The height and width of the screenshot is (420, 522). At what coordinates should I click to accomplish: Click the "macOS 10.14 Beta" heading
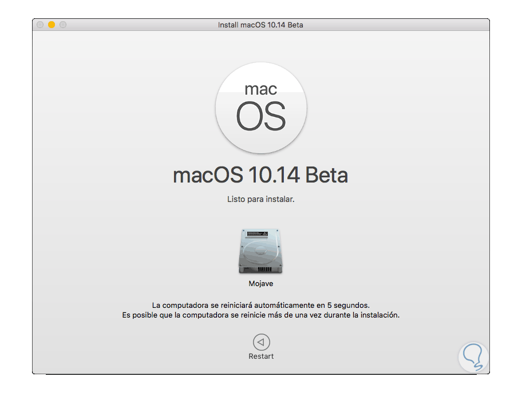tap(260, 175)
